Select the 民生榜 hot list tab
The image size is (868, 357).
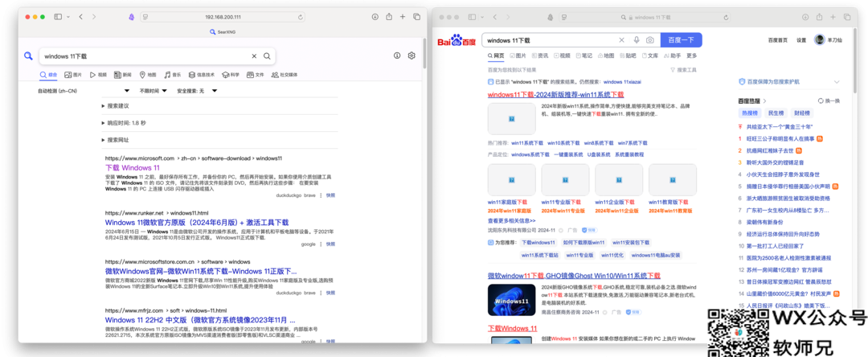(776, 113)
